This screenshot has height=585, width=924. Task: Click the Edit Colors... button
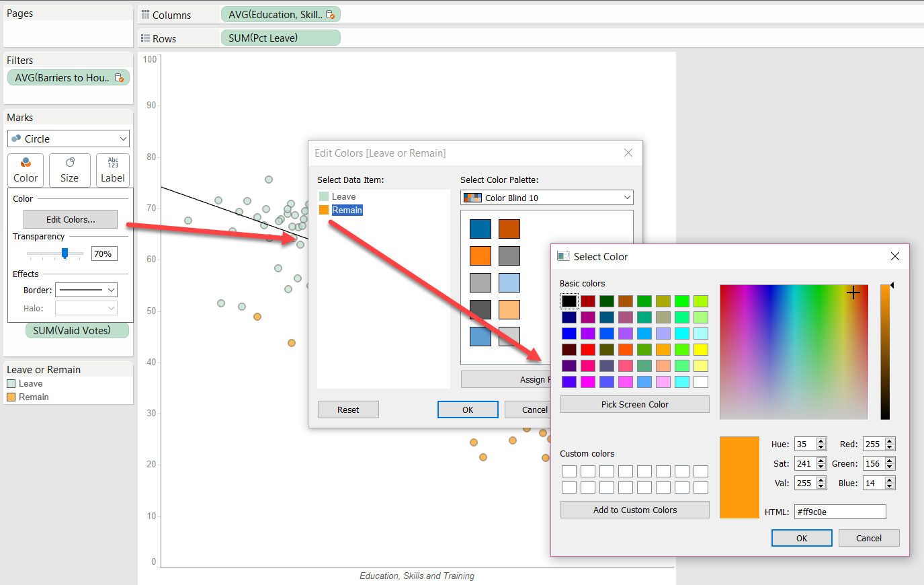pos(71,219)
